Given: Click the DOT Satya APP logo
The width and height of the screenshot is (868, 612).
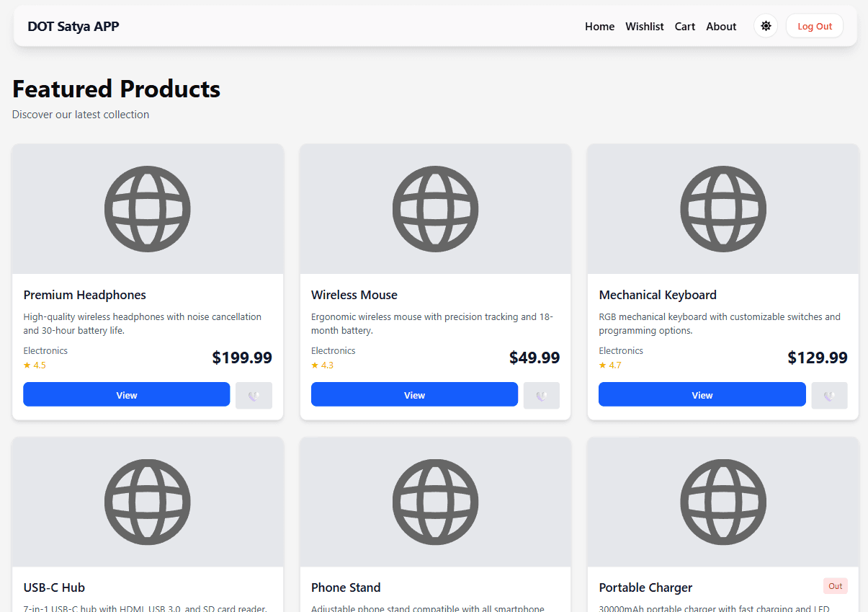Looking at the screenshot, I should tap(73, 26).
